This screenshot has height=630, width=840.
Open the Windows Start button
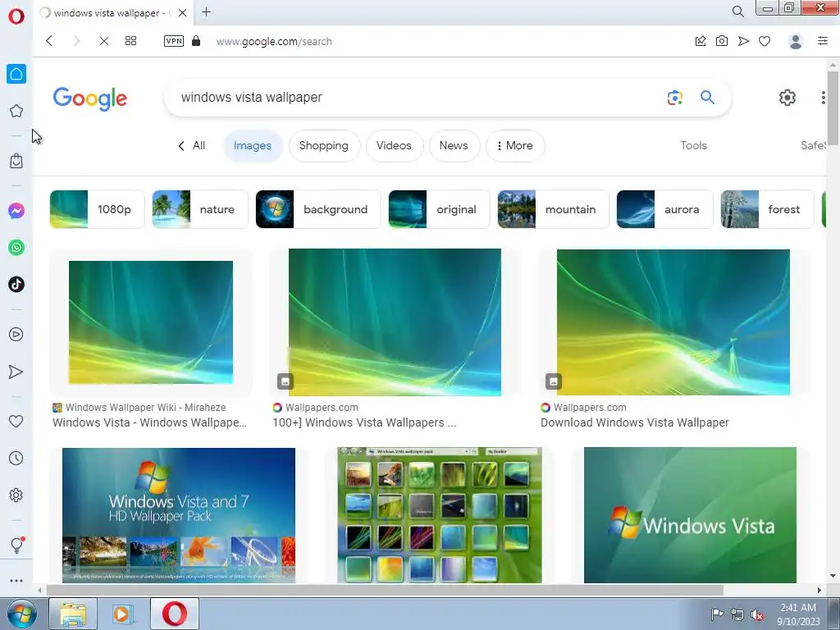point(22,614)
